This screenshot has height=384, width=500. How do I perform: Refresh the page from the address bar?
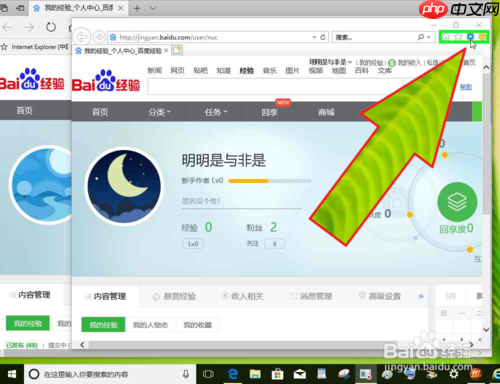coord(323,37)
